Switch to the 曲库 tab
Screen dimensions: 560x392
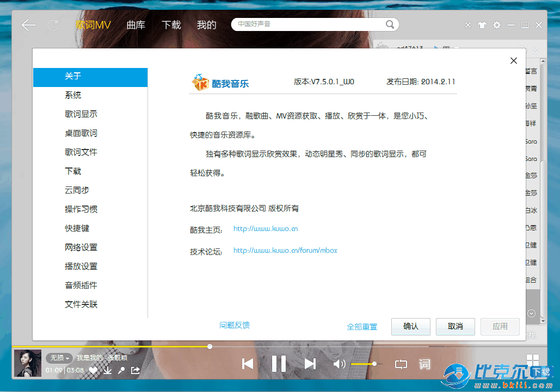coord(136,25)
